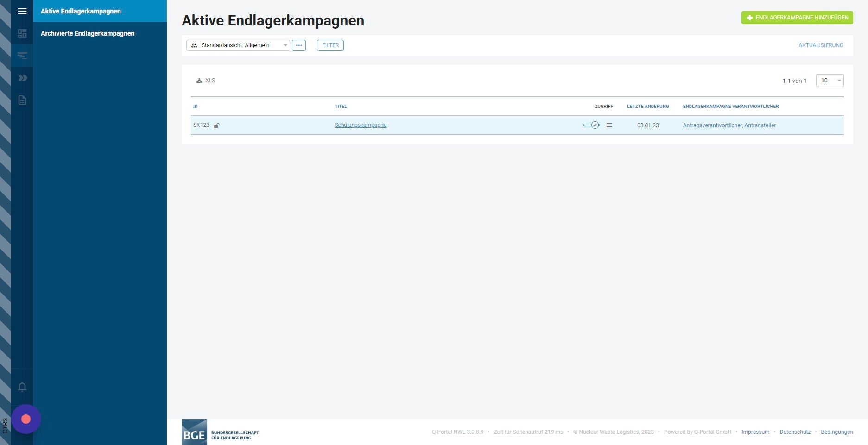This screenshot has height=445, width=868.
Task: Click ENDLAGERKAMPAGNE HINZUFÜGEN button
Action: [797, 18]
